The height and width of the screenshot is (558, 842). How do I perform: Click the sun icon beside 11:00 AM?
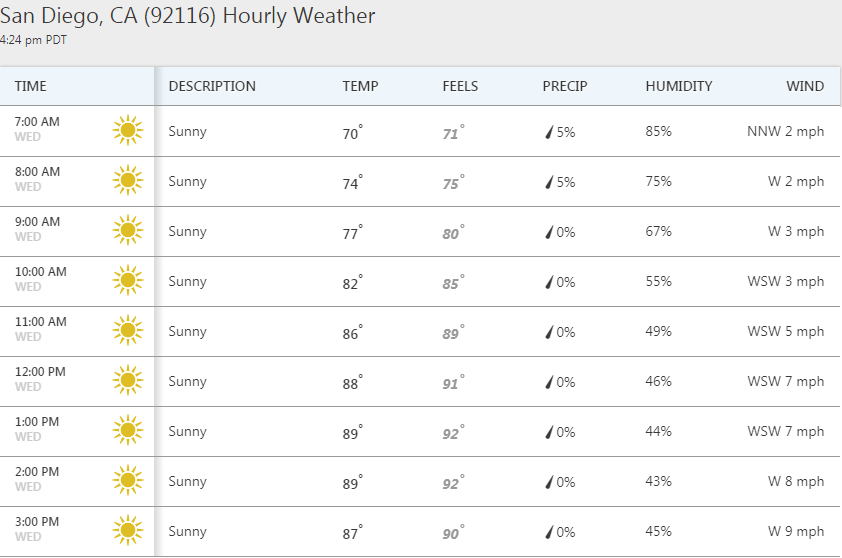(127, 331)
